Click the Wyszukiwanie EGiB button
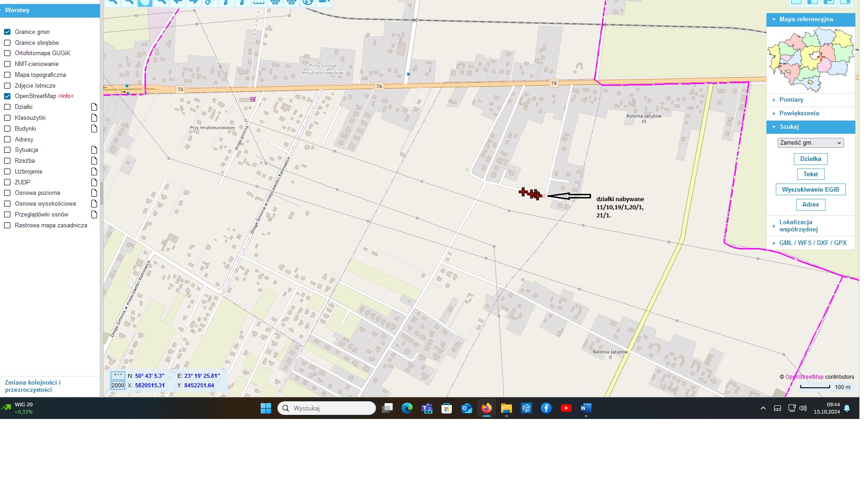 810,190
